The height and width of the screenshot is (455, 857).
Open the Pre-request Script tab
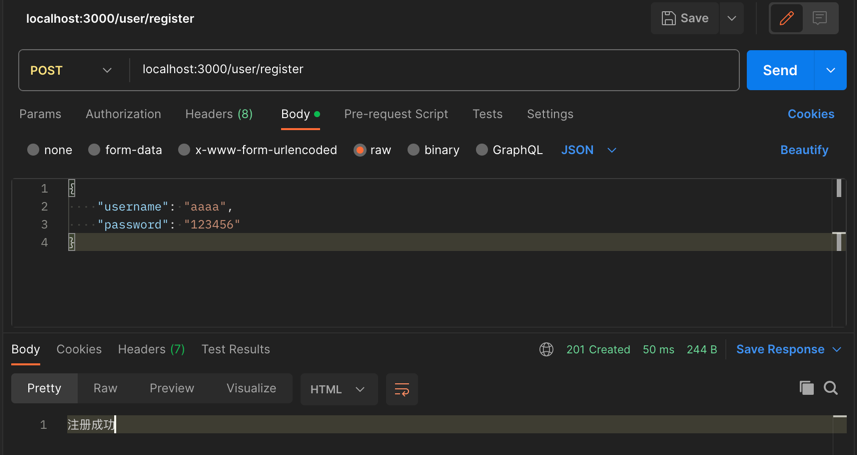pos(396,114)
